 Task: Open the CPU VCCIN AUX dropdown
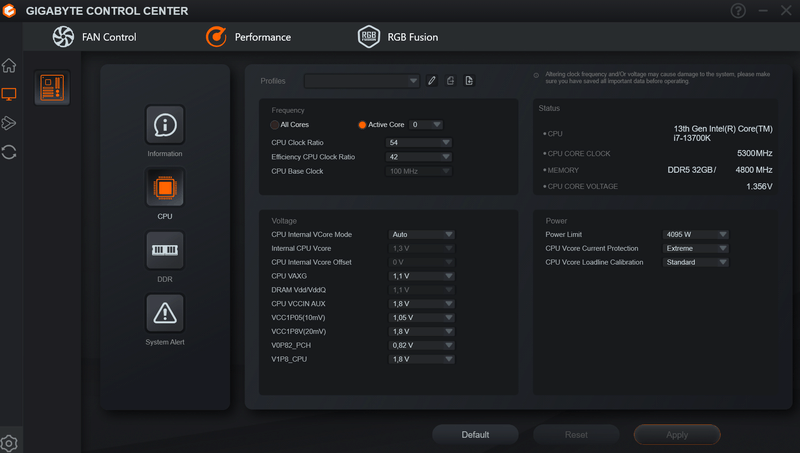point(421,304)
